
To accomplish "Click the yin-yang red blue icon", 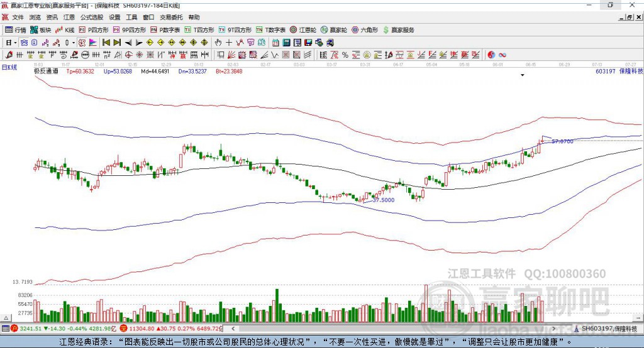I will pyautogui.click(x=491, y=55).
